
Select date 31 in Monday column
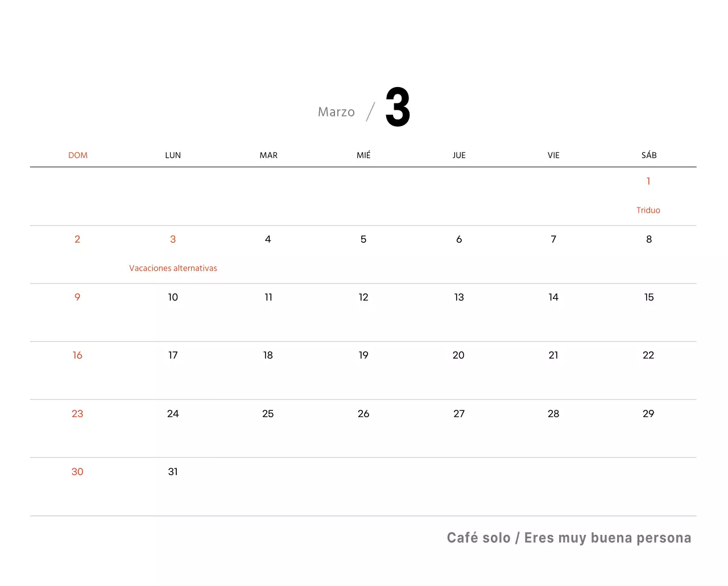click(x=173, y=472)
